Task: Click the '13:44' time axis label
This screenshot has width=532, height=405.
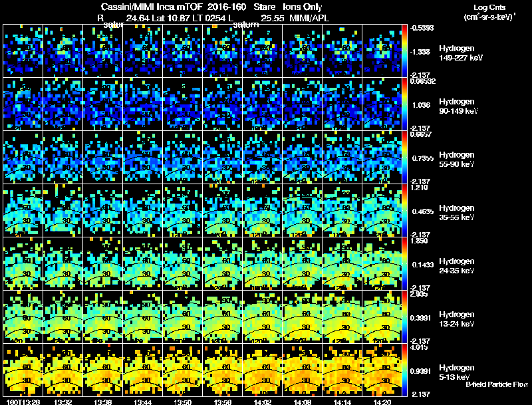Action: [x=143, y=402]
